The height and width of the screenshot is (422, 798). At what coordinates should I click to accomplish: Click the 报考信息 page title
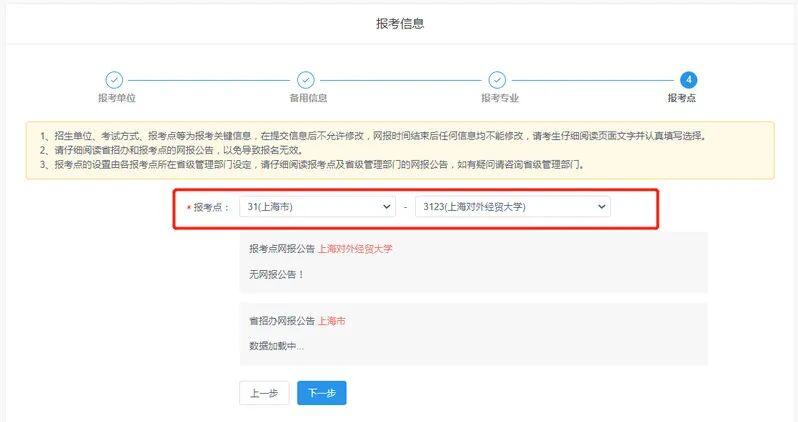pyautogui.click(x=400, y=23)
